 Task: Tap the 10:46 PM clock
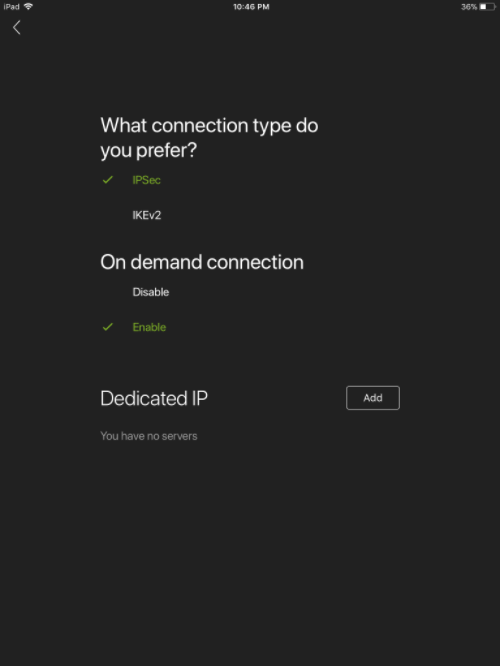pyautogui.click(x=251, y=7)
